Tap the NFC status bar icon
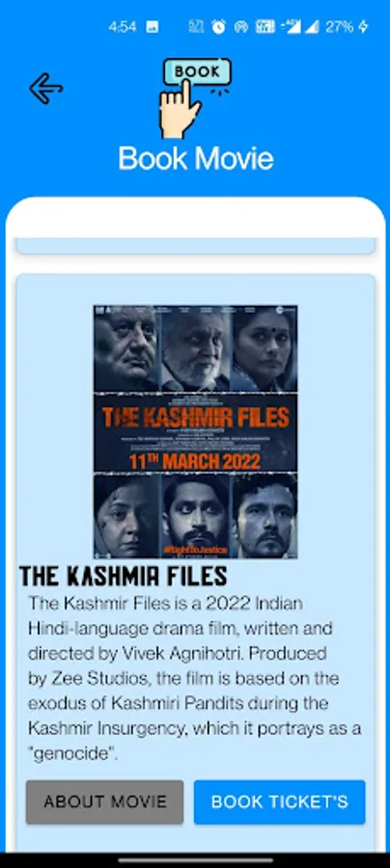 click(x=265, y=27)
